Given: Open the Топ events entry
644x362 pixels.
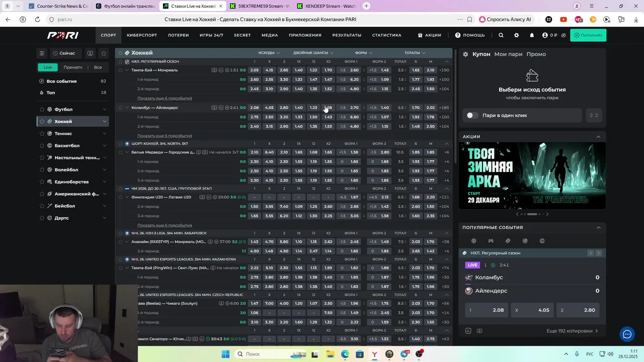Looking at the screenshot, I should (73, 93).
